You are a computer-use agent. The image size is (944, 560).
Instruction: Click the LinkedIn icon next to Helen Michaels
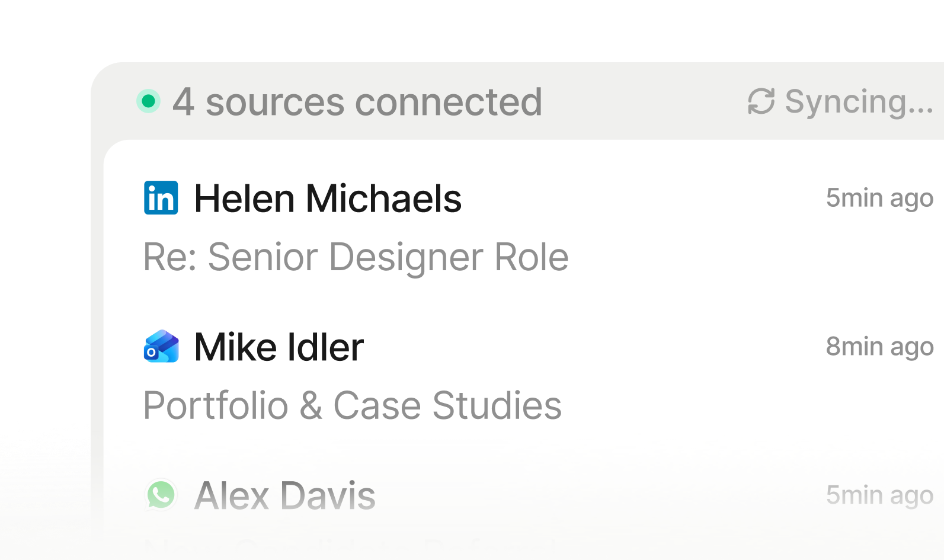[161, 199]
